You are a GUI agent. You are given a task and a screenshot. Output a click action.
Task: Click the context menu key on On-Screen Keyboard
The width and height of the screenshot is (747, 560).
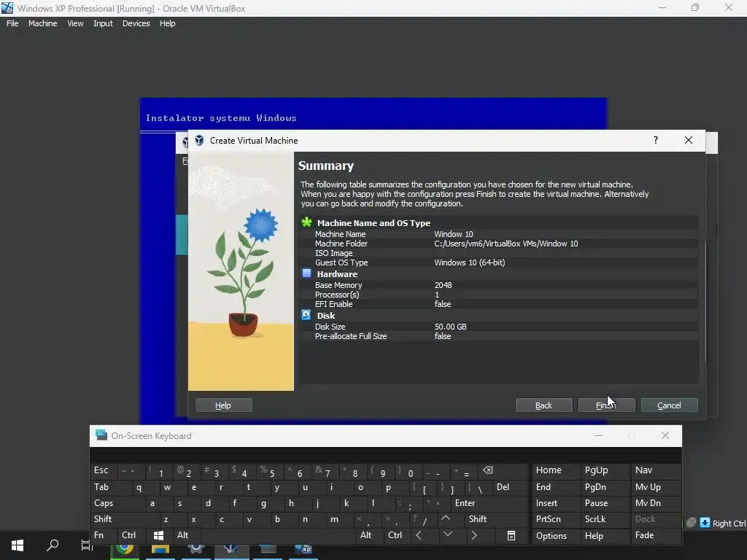click(511, 536)
